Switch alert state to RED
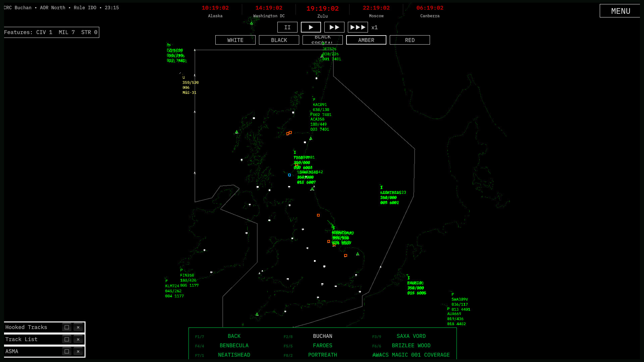This screenshot has height=362, width=644. point(410,40)
